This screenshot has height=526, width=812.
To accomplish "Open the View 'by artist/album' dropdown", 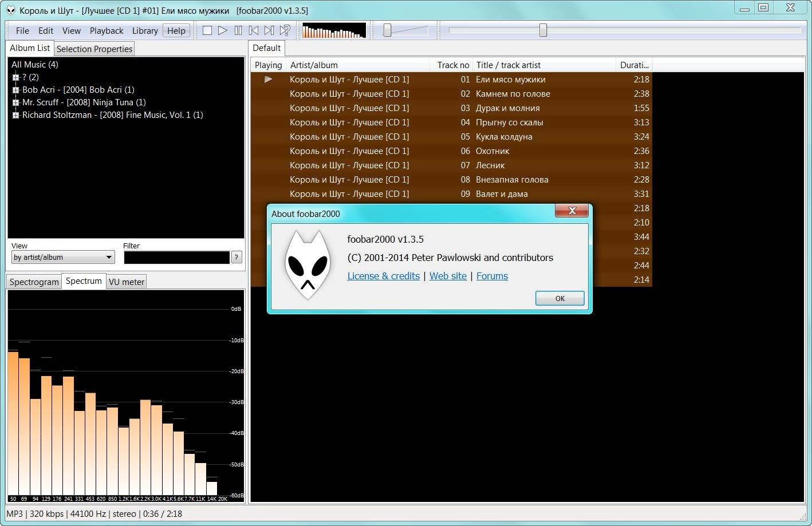I will click(63, 258).
